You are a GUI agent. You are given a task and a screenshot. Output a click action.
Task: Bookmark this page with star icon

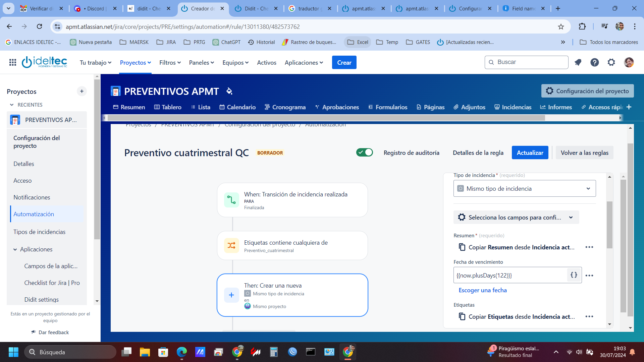click(x=561, y=26)
